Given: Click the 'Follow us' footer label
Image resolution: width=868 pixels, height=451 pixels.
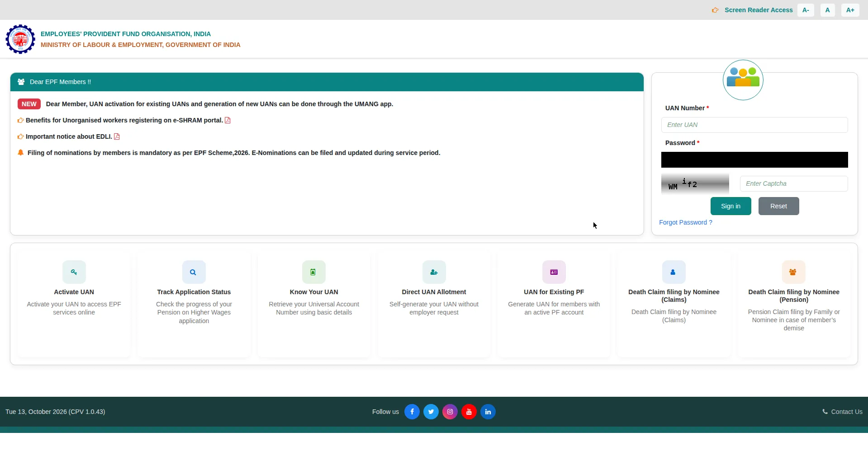Looking at the screenshot, I should coord(385,412).
